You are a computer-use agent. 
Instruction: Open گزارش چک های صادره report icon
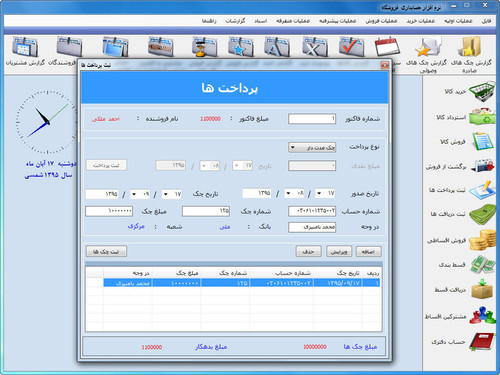[x=470, y=47]
